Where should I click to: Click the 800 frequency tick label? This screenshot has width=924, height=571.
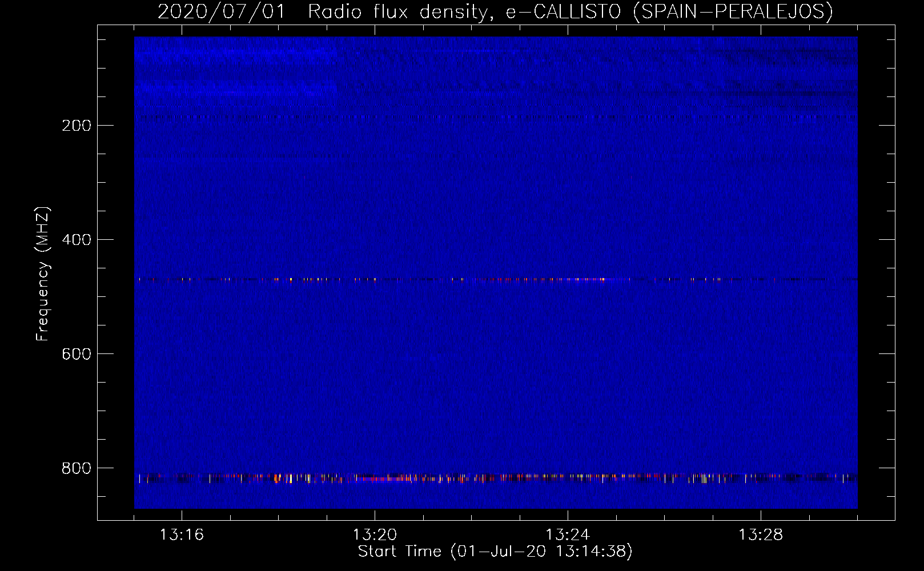click(x=77, y=468)
